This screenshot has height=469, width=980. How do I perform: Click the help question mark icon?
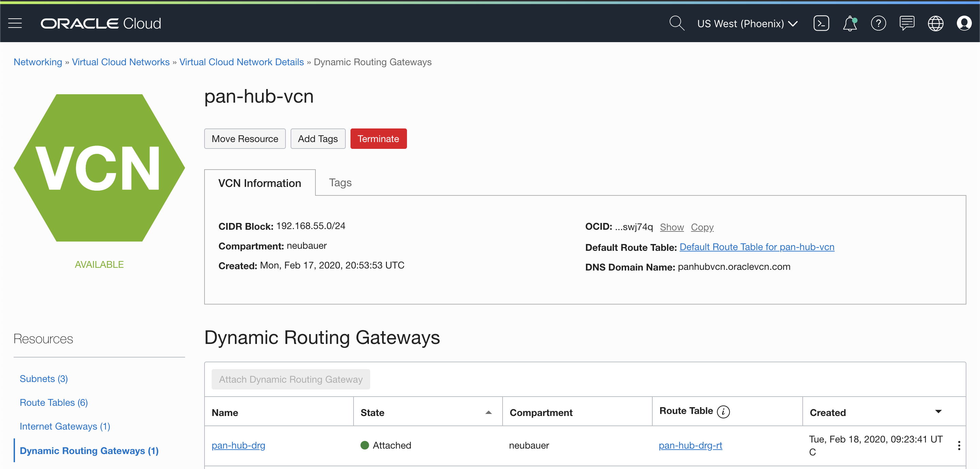pos(878,23)
